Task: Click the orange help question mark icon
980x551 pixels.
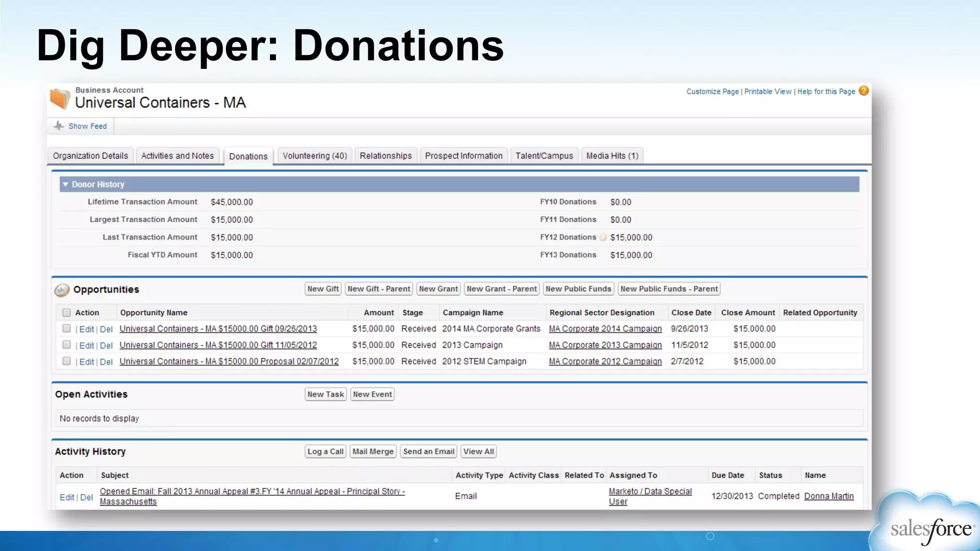Action: [864, 91]
